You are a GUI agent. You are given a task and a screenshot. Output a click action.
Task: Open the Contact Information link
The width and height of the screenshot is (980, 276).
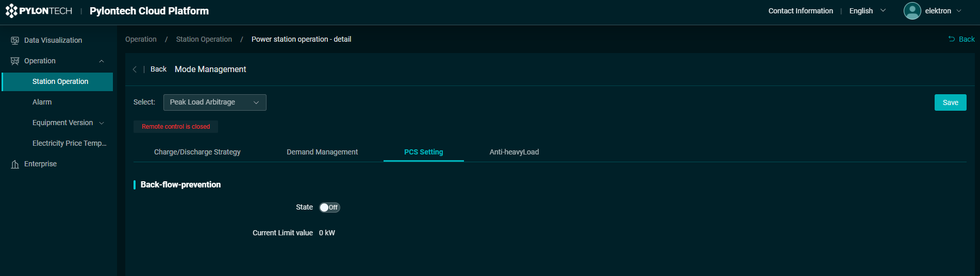800,11
